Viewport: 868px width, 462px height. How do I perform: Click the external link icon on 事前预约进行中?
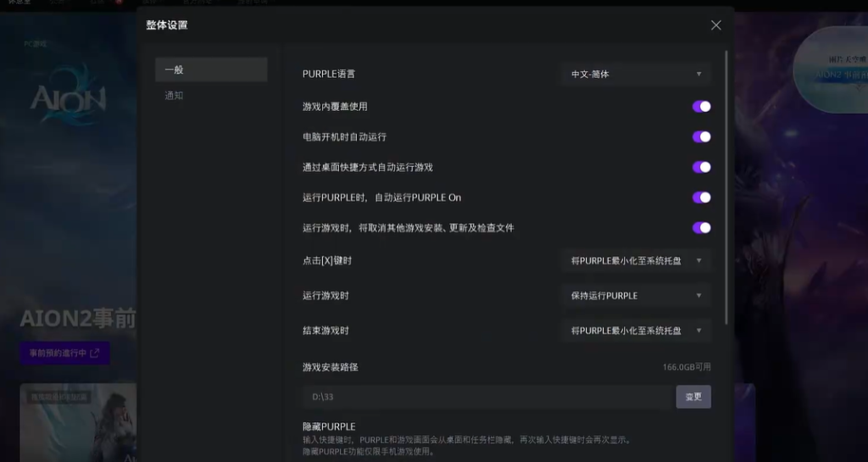95,353
